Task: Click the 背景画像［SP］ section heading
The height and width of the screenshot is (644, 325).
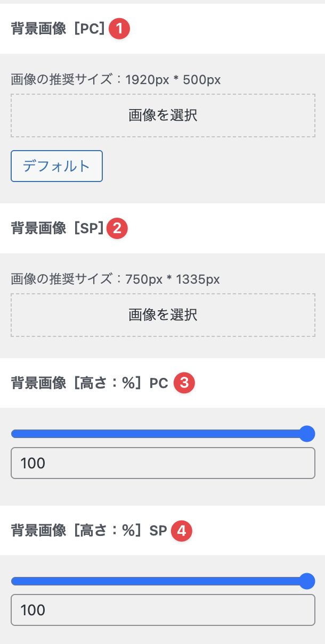Action: click(x=58, y=228)
